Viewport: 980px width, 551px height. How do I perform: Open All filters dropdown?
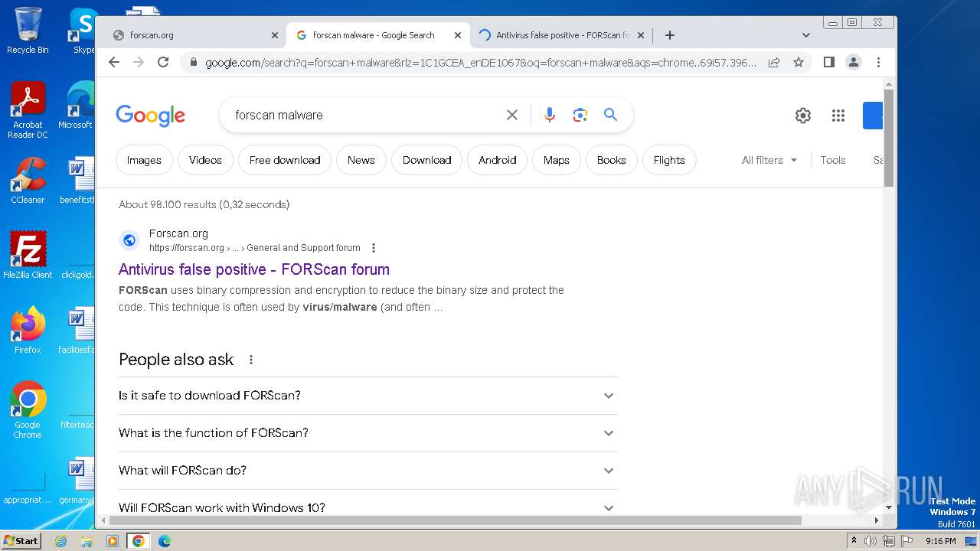(769, 160)
